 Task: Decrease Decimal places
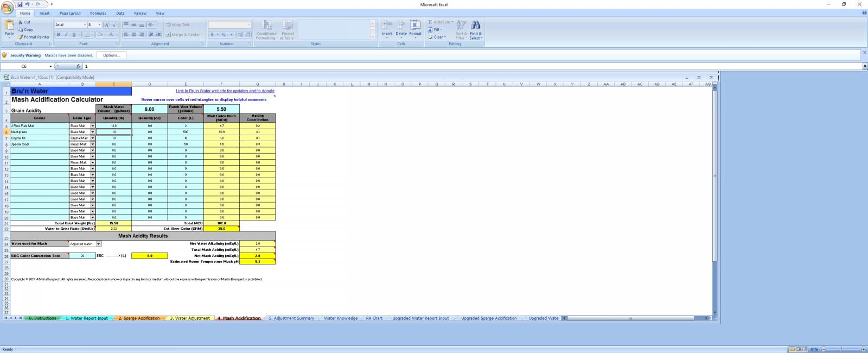pos(247,35)
